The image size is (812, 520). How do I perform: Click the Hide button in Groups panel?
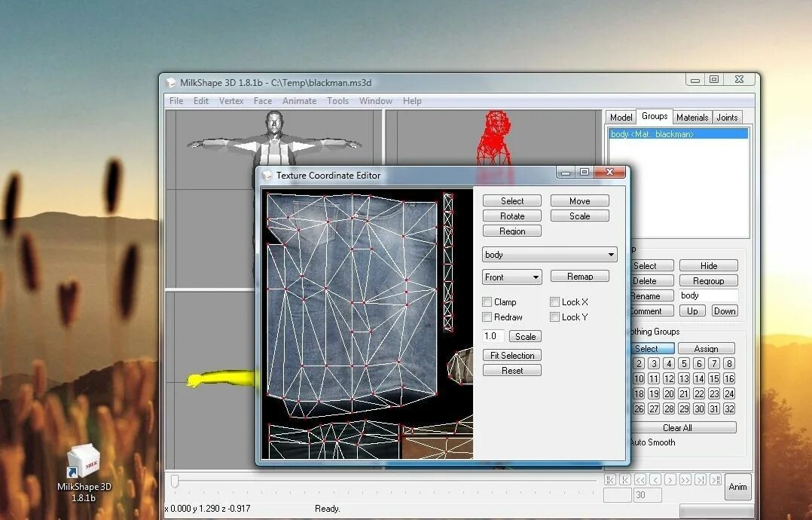pyautogui.click(x=708, y=266)
